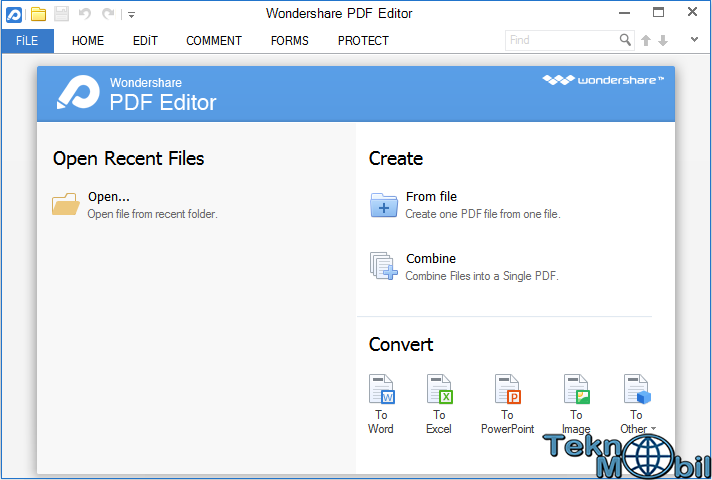Click 'Combine Files into a Single PDF.' text
This screenshot has width=712, height=480.
[482, 276]
